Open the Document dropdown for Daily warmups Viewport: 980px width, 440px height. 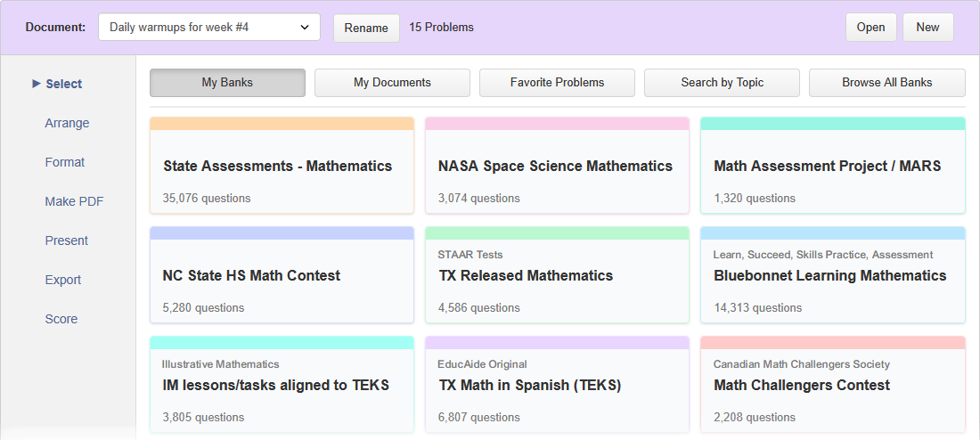tap(208, 27)
